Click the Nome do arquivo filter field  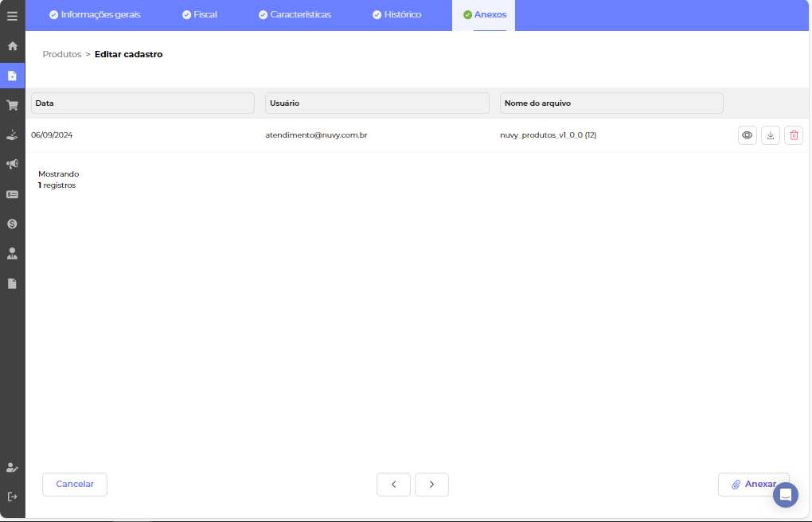[x=611, y=103]
